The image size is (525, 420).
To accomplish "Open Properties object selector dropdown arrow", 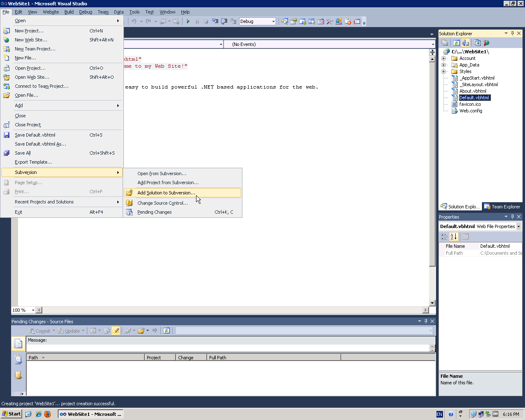I will [x=519, y=226].
